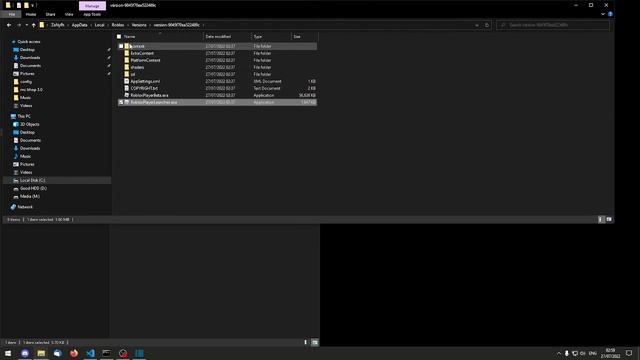Open the notification center icon

coord(629,353)
